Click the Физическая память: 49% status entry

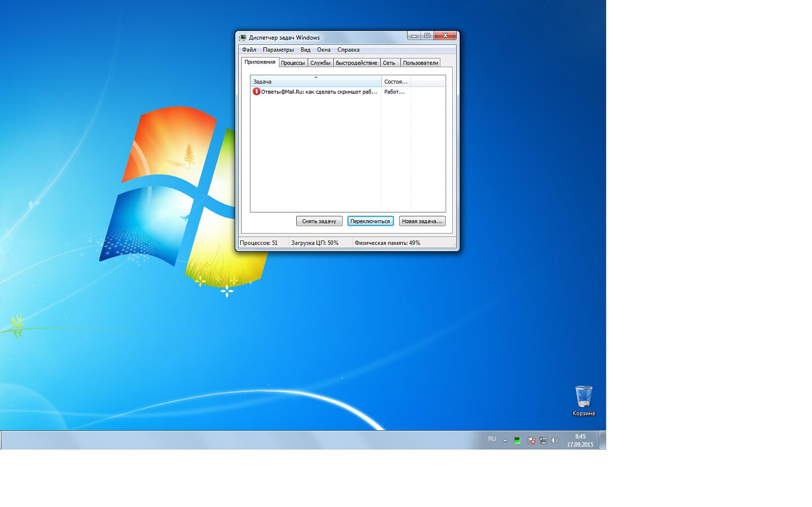point(387,243)
